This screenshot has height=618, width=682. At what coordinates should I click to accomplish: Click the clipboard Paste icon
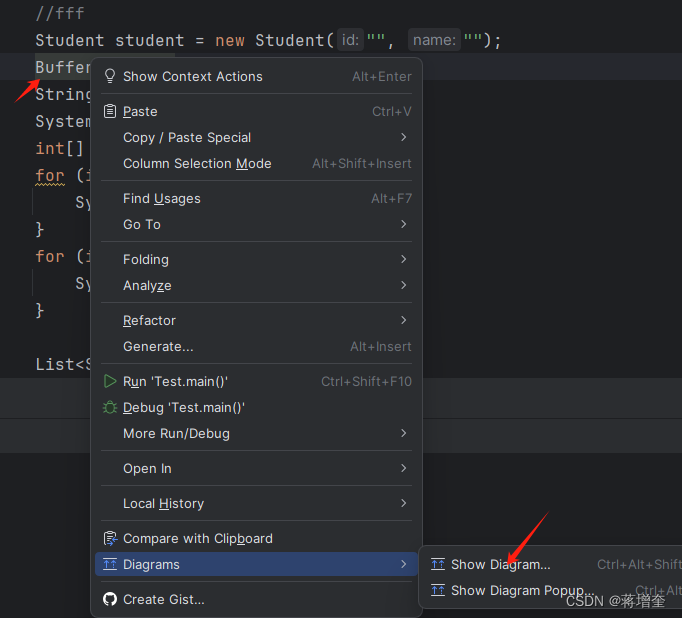point(110,111)
